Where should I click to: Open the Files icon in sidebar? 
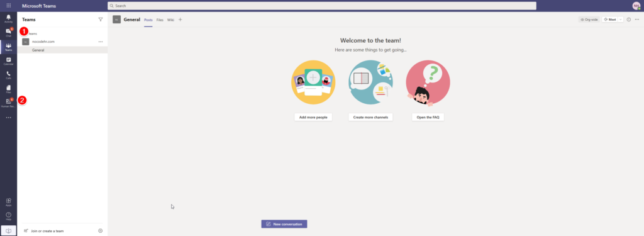pos(9,89)
